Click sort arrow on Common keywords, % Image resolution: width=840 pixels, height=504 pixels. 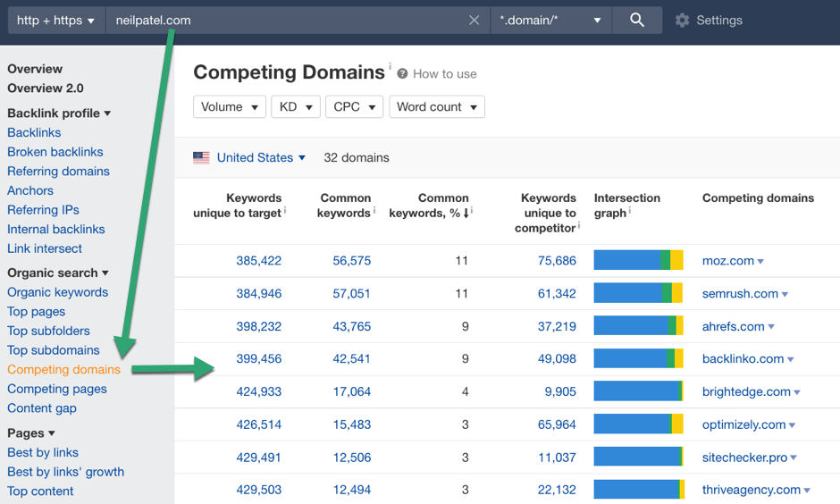466,214
